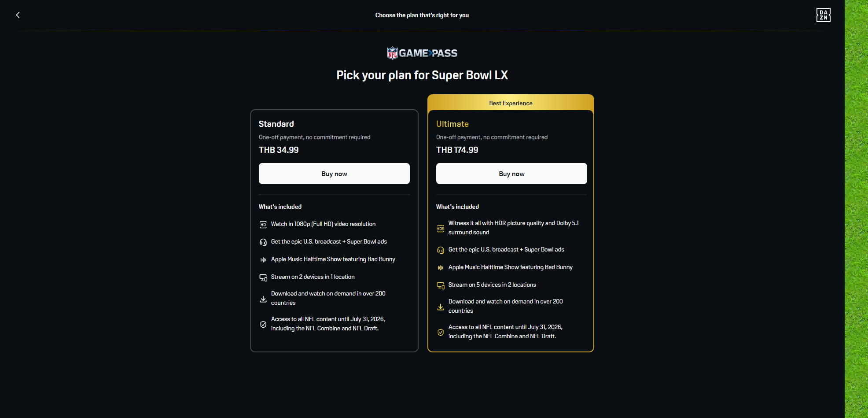
Task: Click the HDR icon in Ultimate plan
Action: click(x=441, y=228)
